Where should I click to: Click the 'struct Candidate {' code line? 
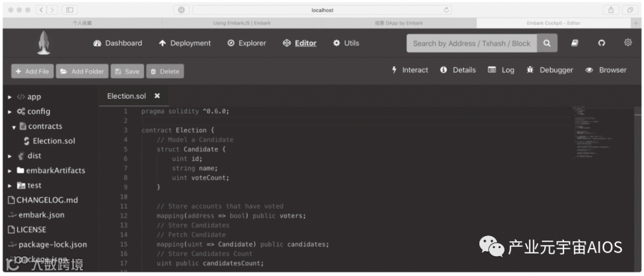[191, 149]
